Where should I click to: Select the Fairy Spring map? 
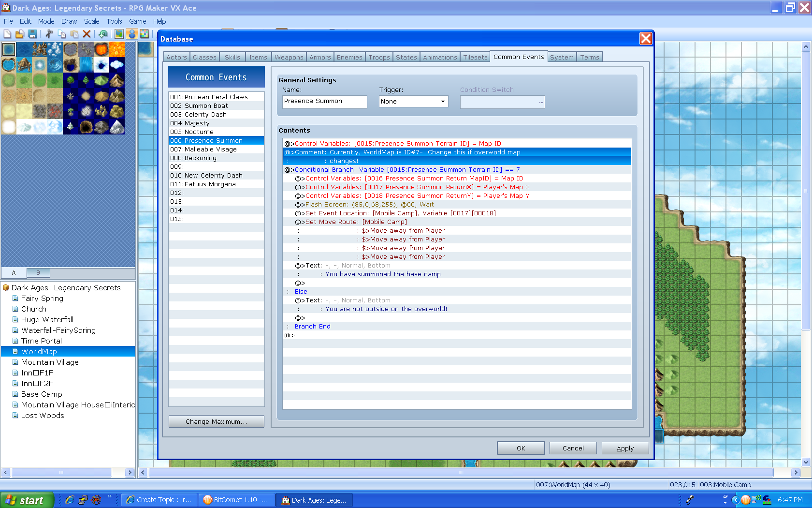(42, 299)
